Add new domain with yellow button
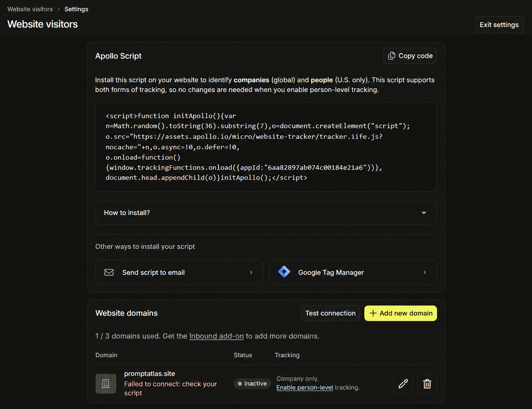532x409 pixels. coord(400,313)
